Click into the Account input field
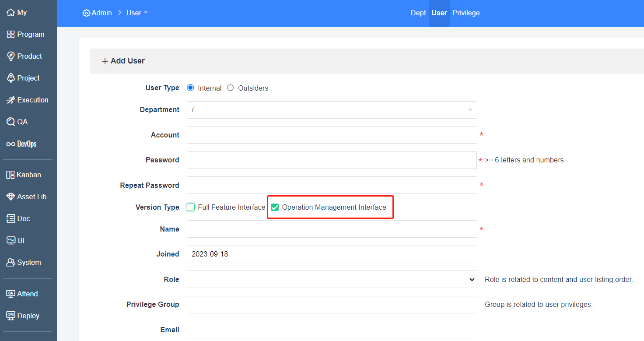 tap(332, 135)
